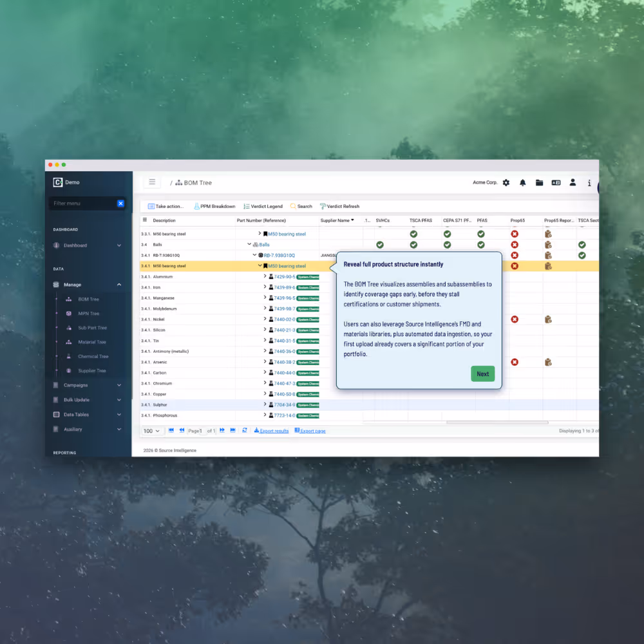This screenshot has width=644, height=644.
Task: Sort by Supplier Name column arrow
Action: [352, 220]
